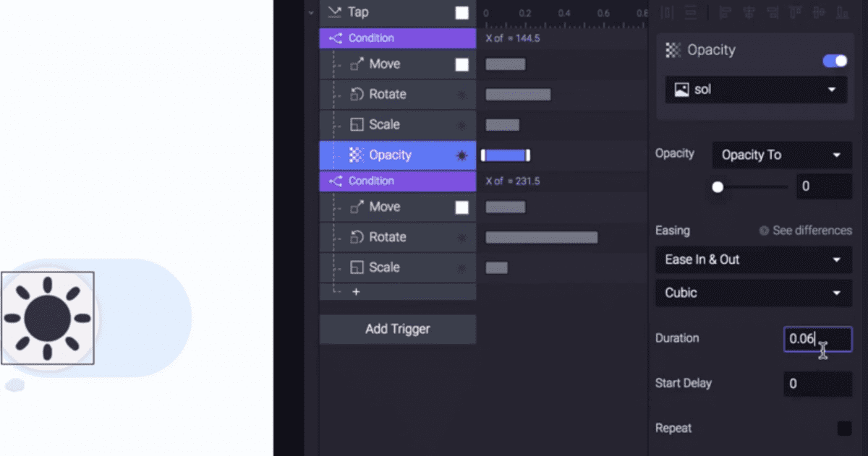This screenshot has height=456, width=868.
Task: Click the sun target icon in the Opacity row
Action: coord(461,155)
